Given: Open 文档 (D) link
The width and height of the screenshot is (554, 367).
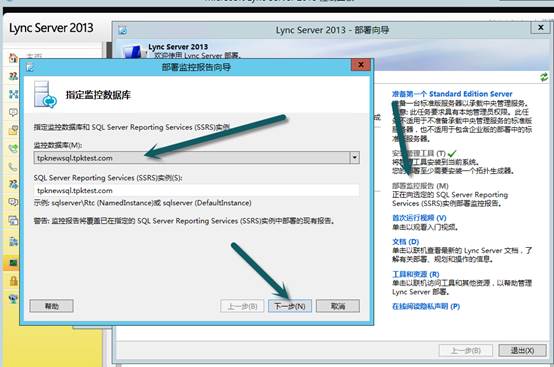Looking at the screenshot, I should (405, 242).
